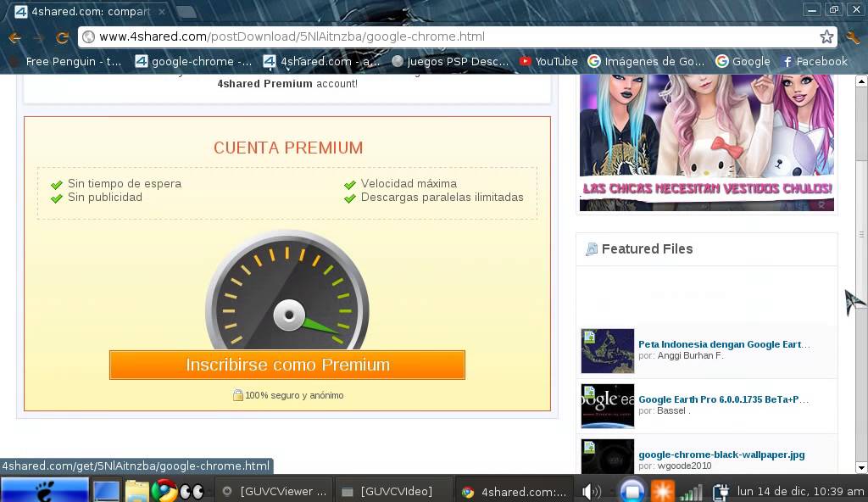Screen dimensions: 868x502
Task: Click the site globe icon in address bar
Action: (88, 37)
